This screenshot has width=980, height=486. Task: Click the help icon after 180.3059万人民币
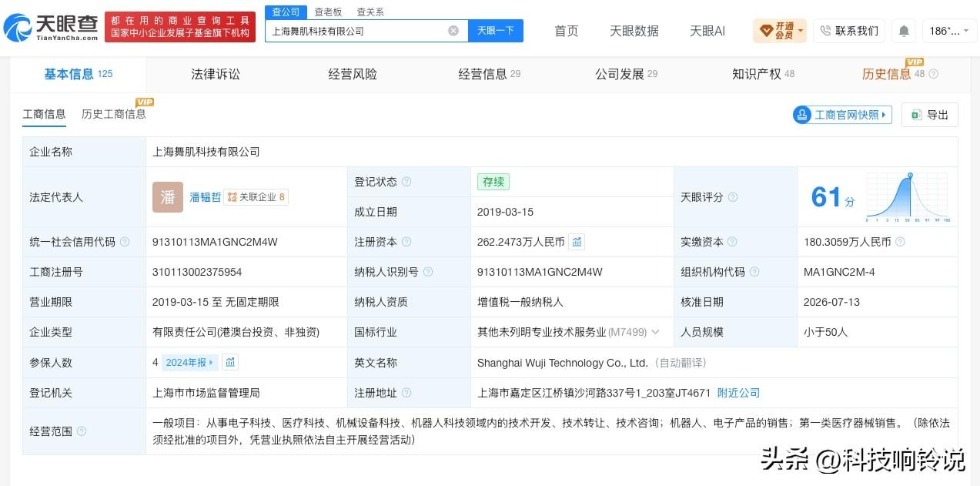[900, 242]
